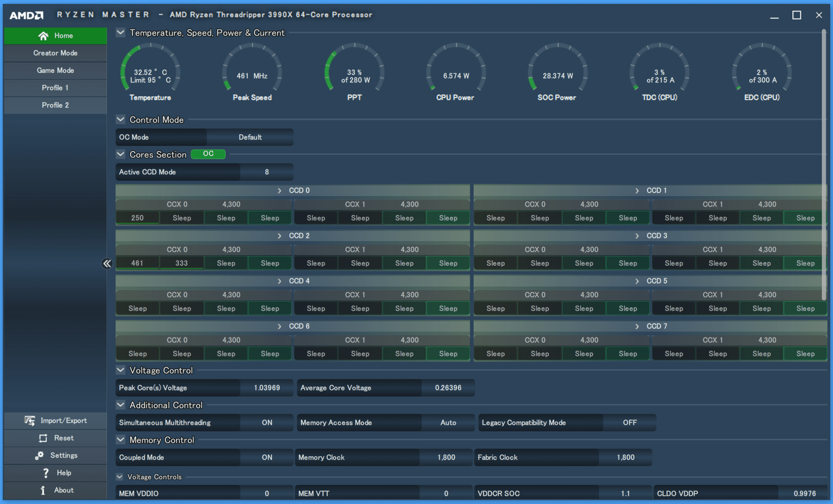
Task: Expand the CCD 1 chevron
Action: click(637, 190)
